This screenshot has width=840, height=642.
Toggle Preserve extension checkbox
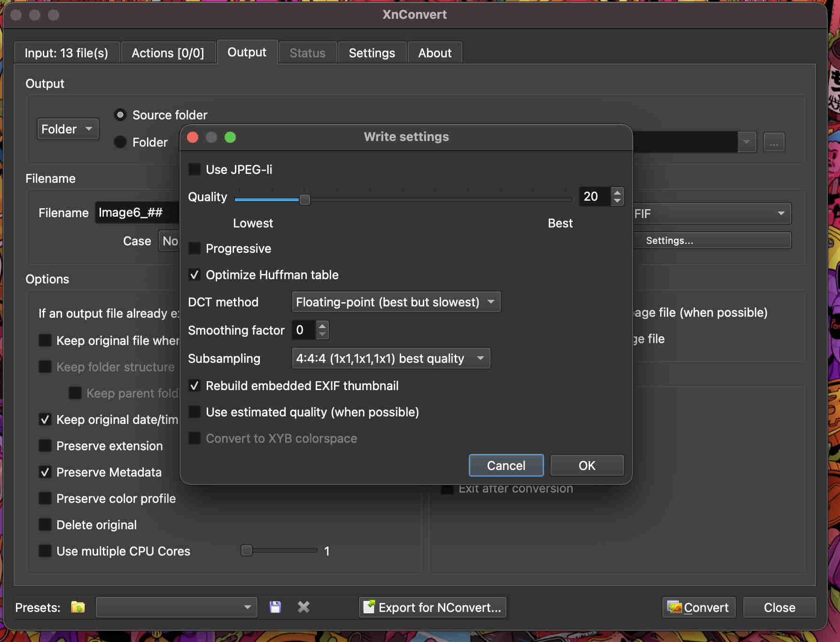(x=45, y=446)
